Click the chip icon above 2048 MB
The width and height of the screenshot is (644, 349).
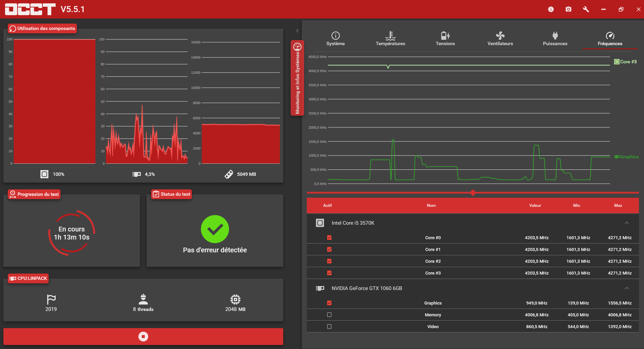235,299
